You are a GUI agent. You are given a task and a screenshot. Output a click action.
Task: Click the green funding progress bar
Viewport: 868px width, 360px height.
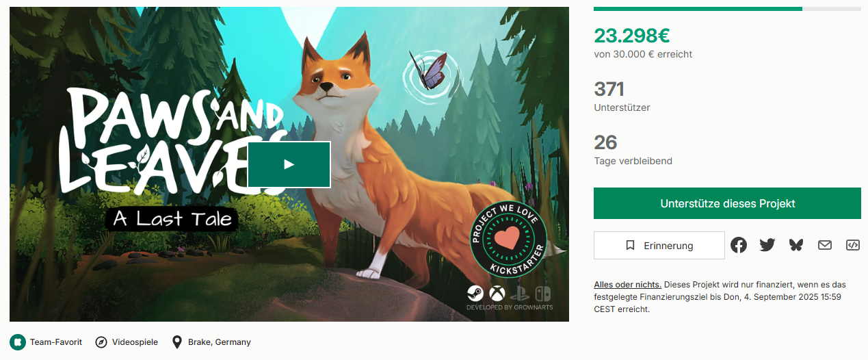pos(698,9)
